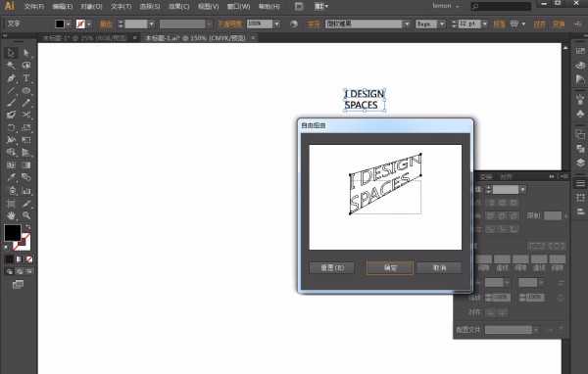Select the Gradient tool
The width and height of the screenshot is (588, 374).
(26, 165)
